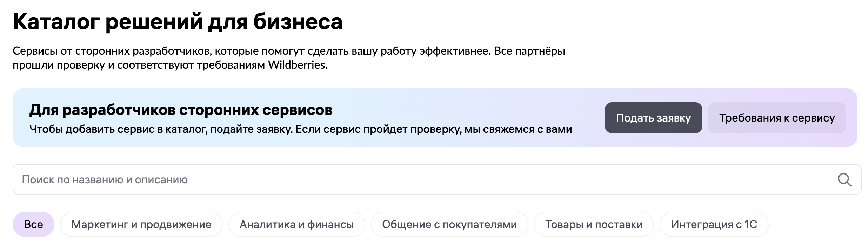Image resolution: width=868 pixels, height=246 pixels.
Task: Open "Требования к сервису"
Action: [x=777, y=118]
